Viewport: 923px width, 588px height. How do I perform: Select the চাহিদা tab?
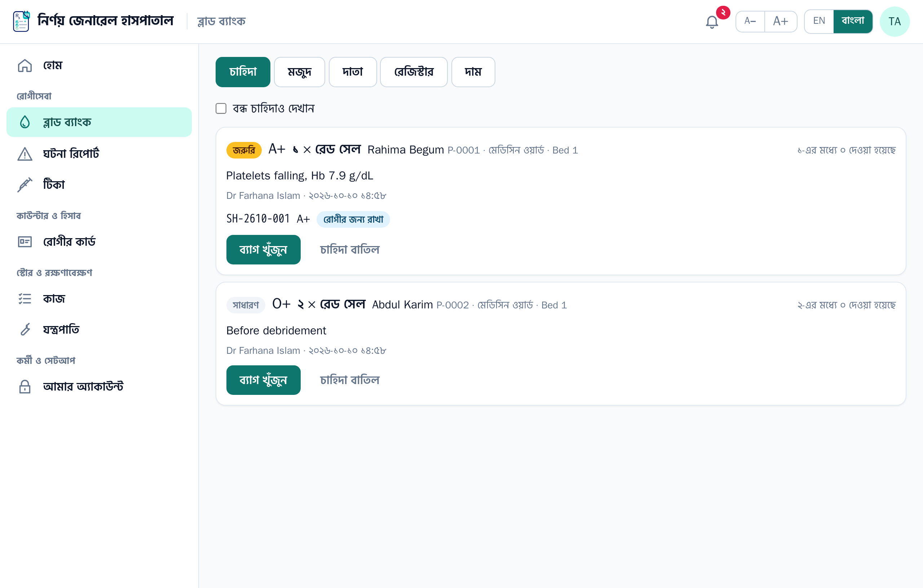(243, 72)
